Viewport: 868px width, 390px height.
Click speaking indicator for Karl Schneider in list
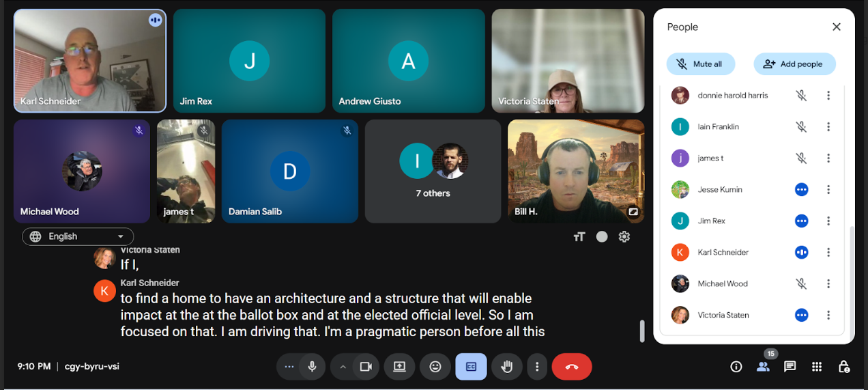point(802,253)
